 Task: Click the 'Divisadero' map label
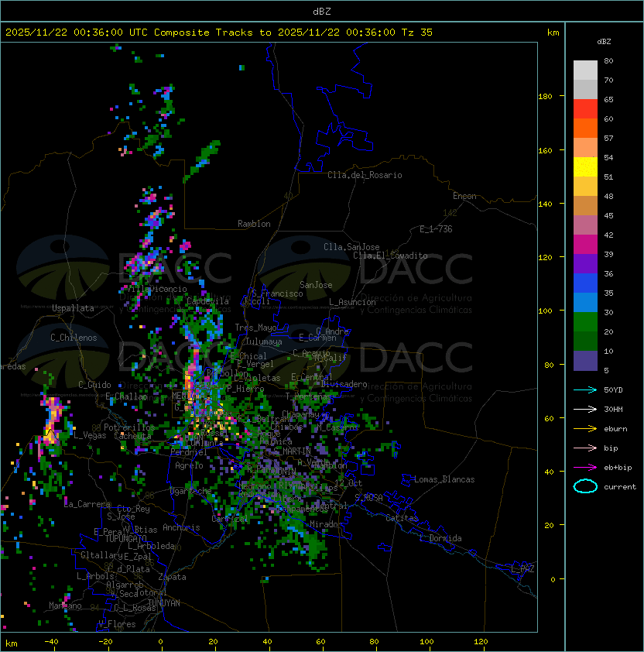tap(344, 384)
